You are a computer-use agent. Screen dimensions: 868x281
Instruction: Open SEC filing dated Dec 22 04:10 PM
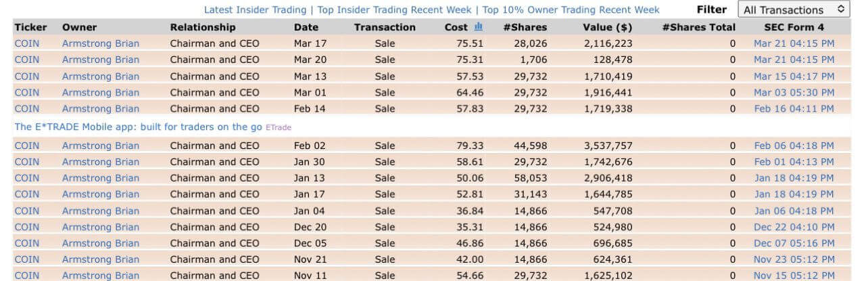click(794, 227)
